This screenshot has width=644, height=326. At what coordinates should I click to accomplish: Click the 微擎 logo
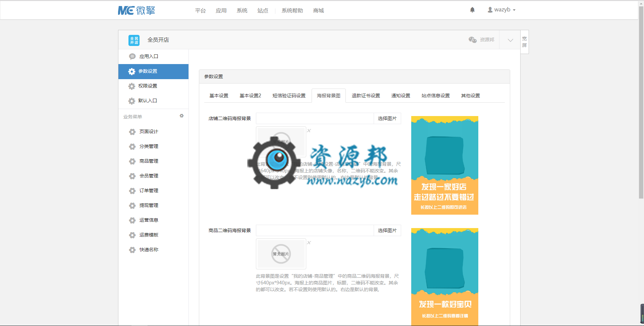pyautogui.click(x=137, y=10)
